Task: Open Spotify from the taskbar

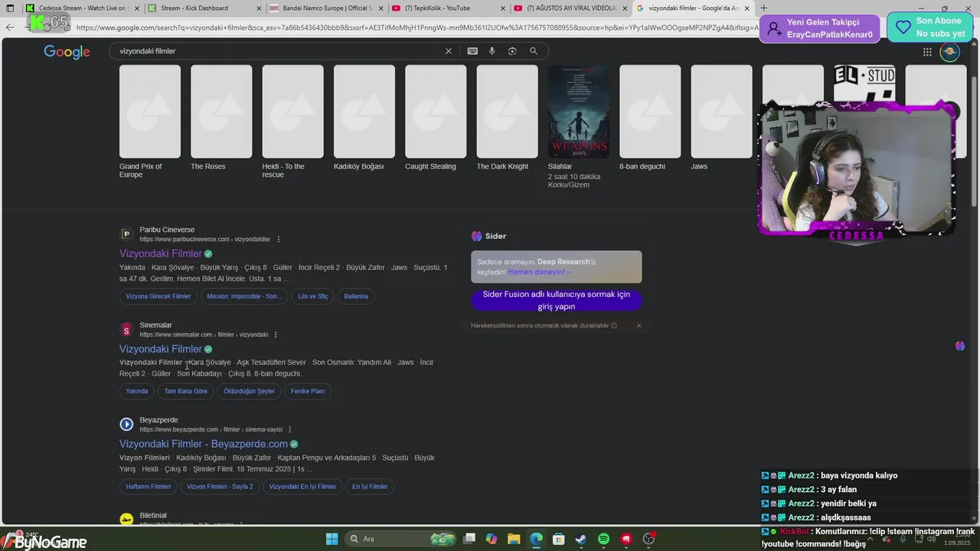Action: click(603, 539)
